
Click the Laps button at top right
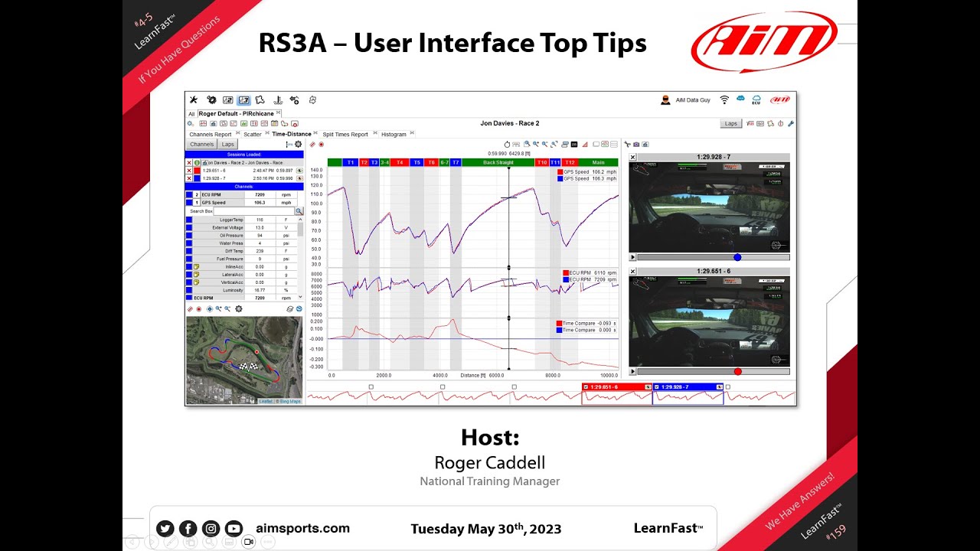click(731, 123)
